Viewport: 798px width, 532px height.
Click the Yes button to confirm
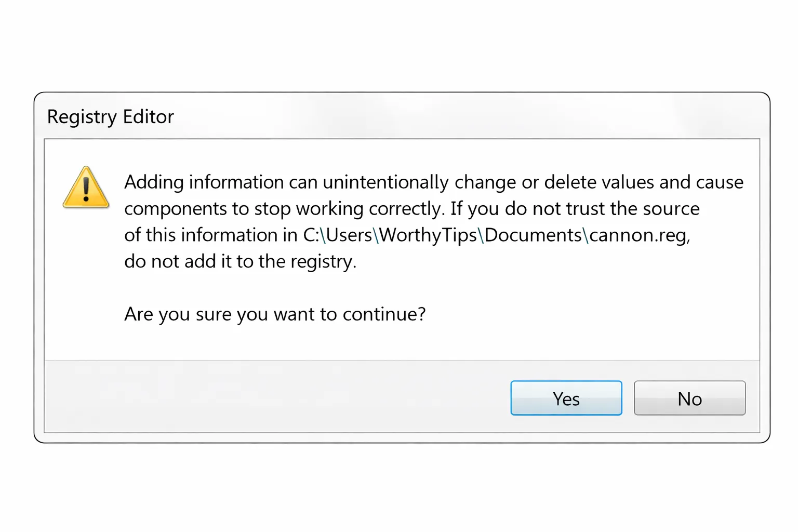[566, 398]
